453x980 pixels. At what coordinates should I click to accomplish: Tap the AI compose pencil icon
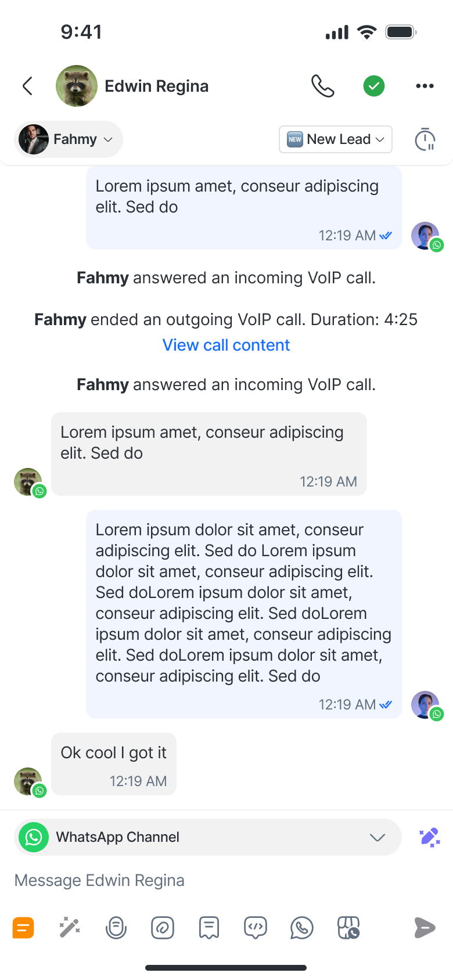430,837
